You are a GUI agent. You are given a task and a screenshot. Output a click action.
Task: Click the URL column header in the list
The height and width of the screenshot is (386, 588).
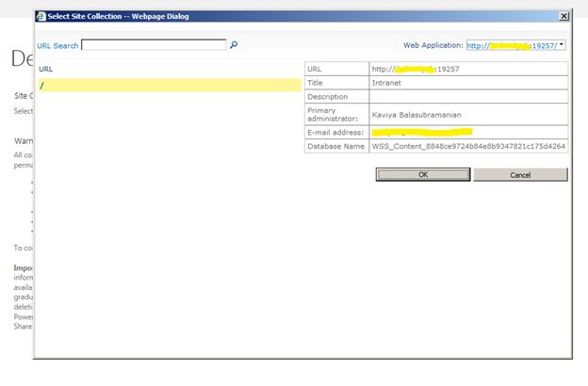point(46,69)
